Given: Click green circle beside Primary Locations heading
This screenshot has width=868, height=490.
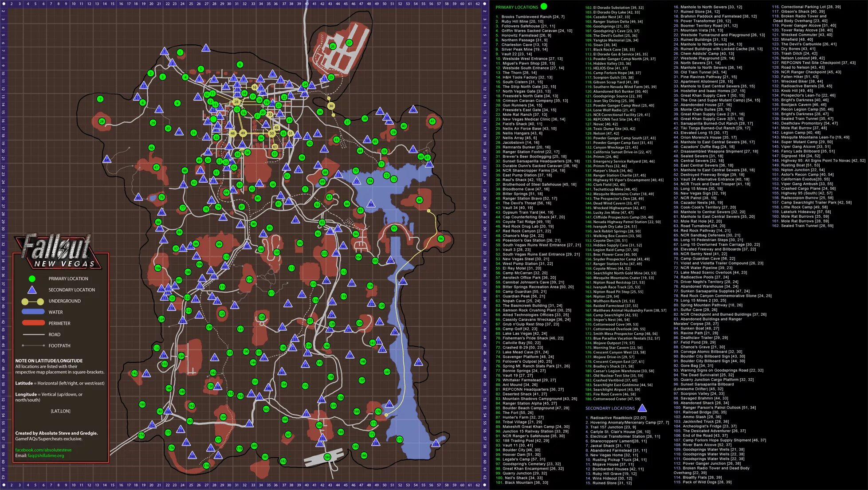Looking at the screenshot, I should point(544,7).
